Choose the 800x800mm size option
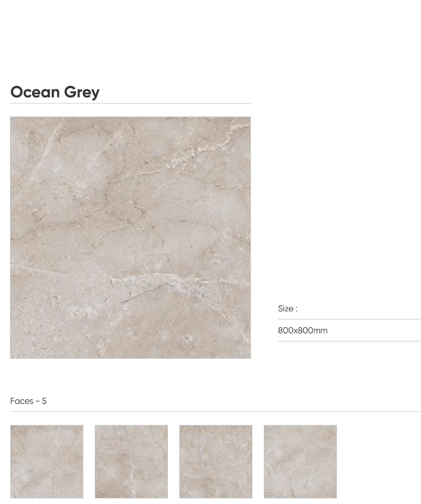This screenshot has width=421, height=504. [x=303, y=330]
